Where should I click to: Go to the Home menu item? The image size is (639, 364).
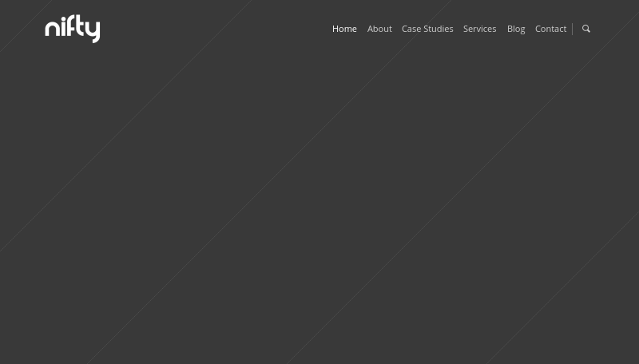[344, 29]
